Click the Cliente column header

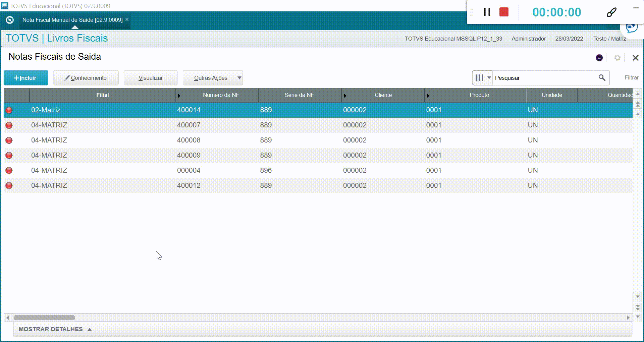pos(383,95)
